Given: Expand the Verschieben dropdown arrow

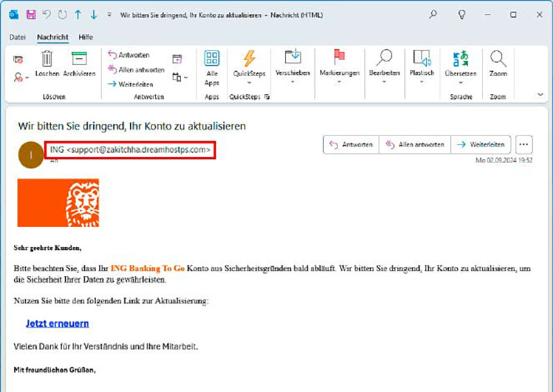Looking at the screenshot, I should [292, 82].
